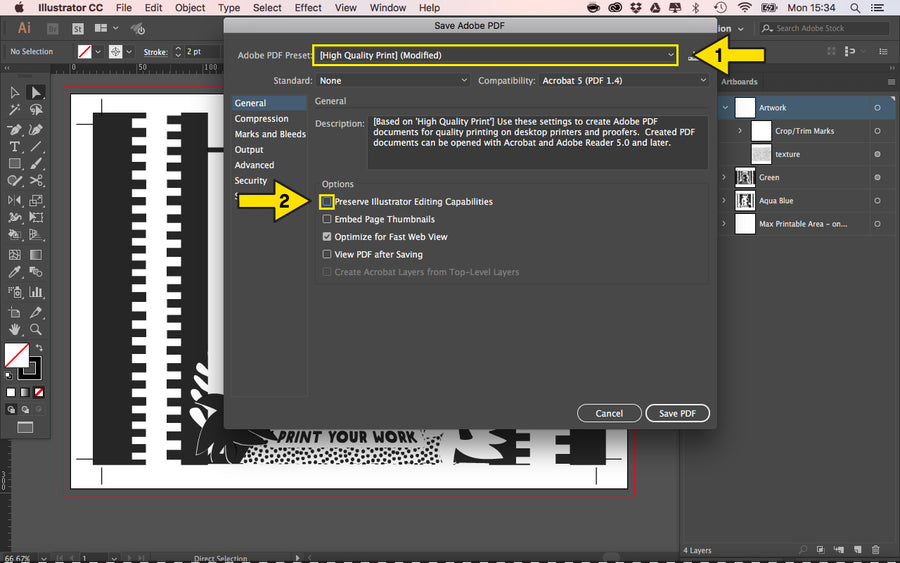
Task: Click target circle of Green layer
Action: 877,177
